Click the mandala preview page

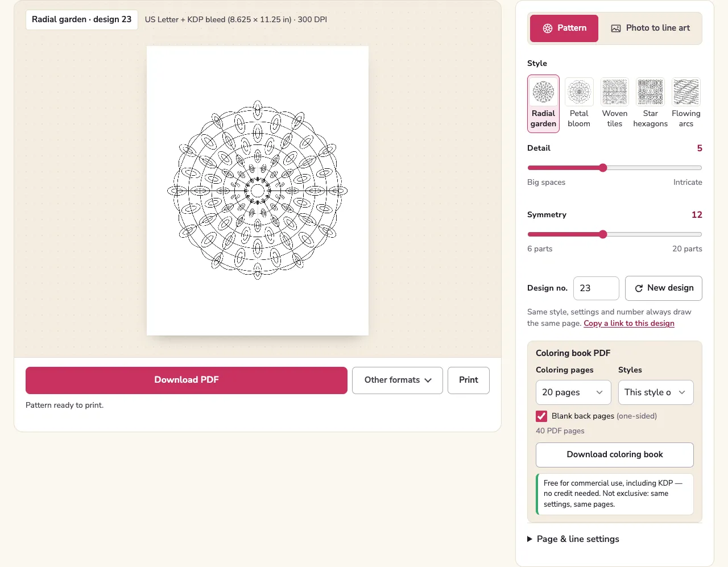(x=258, y=191)
